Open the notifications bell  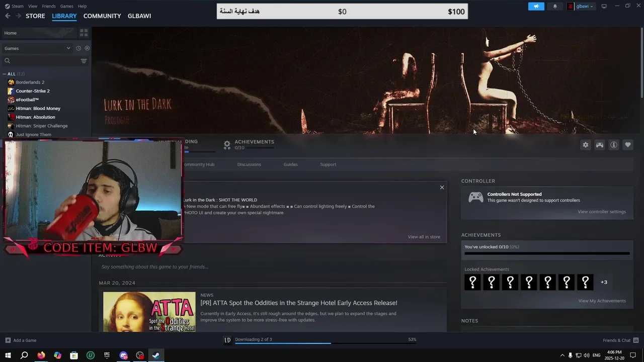click(x=555, y=6)
